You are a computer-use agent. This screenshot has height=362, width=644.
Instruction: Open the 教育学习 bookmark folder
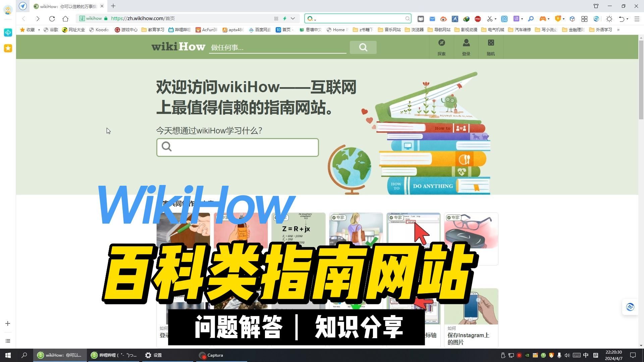coord(153,30)
